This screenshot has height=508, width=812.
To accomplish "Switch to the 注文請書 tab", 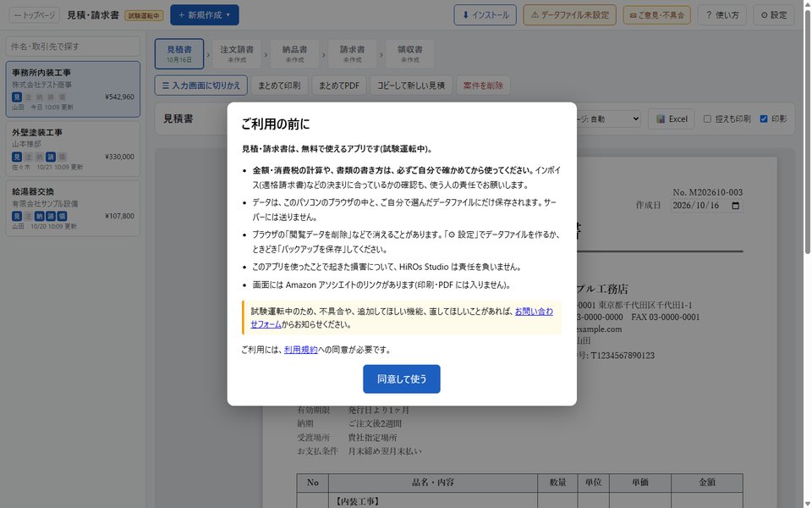I will pyautogui.click(x=237, y=53).
